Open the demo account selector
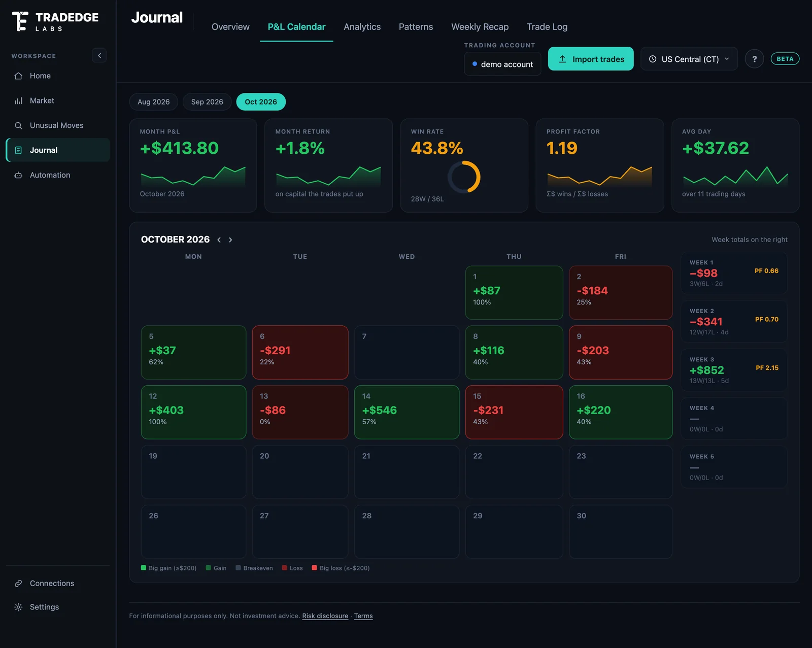 (502, 64)
